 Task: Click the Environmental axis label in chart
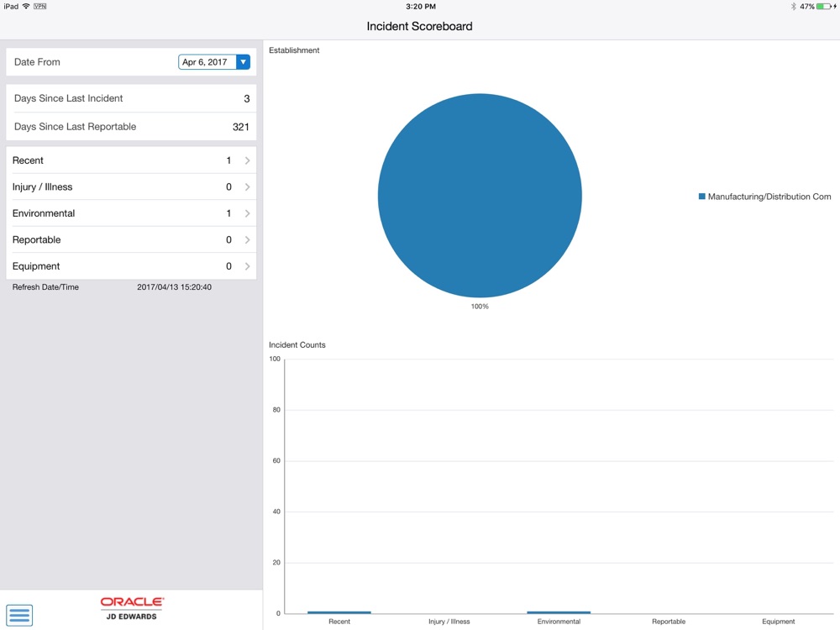point(559,622)
